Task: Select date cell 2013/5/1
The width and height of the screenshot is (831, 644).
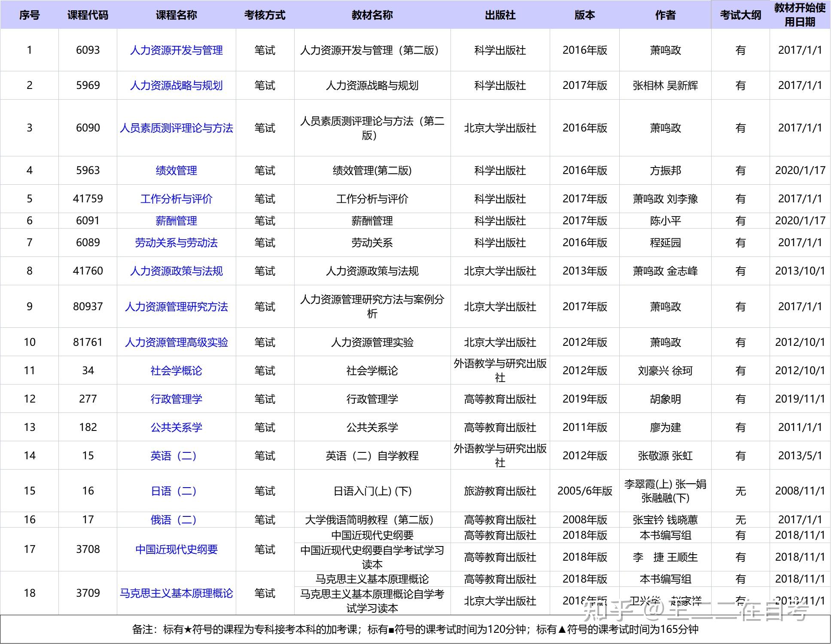Action: [x=800, y=456]
